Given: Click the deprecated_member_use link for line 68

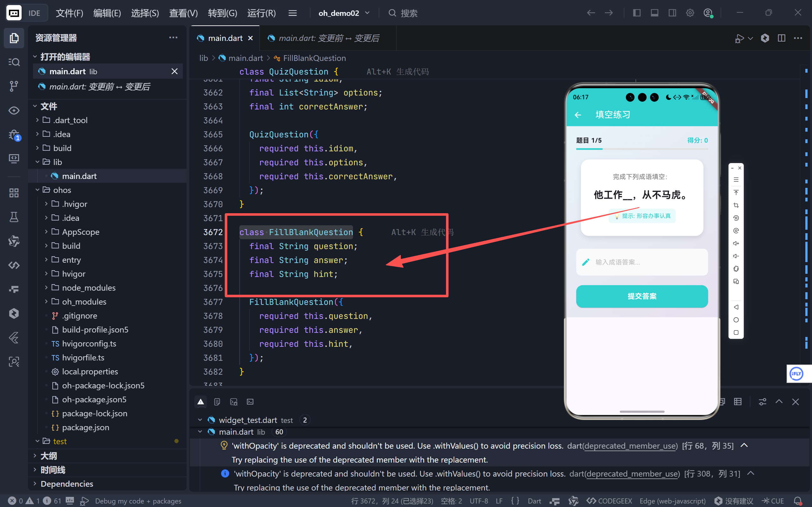Looking at the screenshot, I should (x=630, y=446).
